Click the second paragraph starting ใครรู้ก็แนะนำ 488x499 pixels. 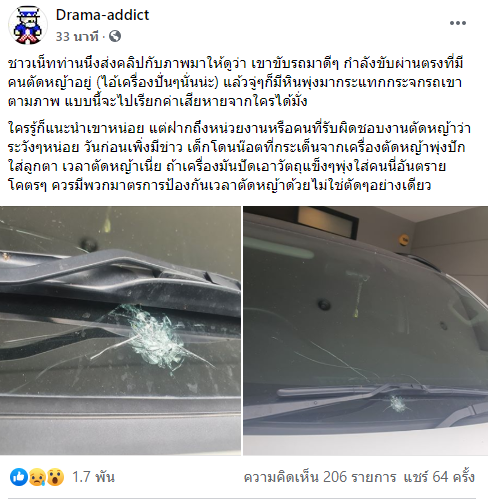point(239,157)
